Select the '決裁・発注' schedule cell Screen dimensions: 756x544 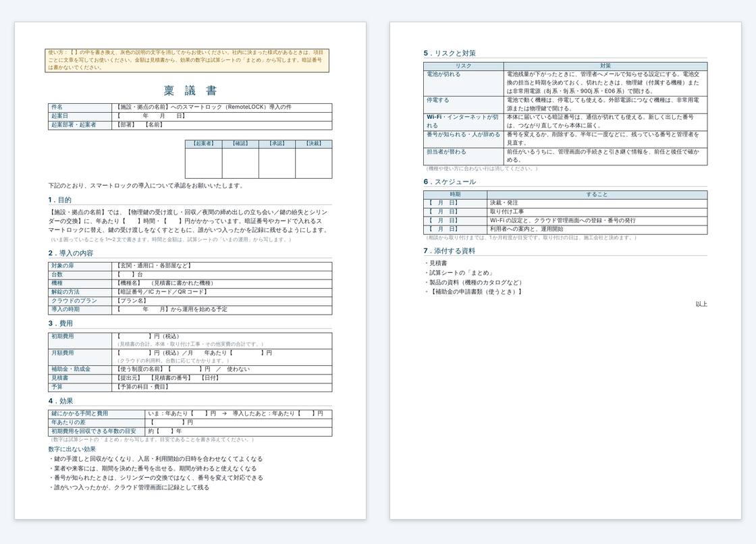[x=597, y=203]
